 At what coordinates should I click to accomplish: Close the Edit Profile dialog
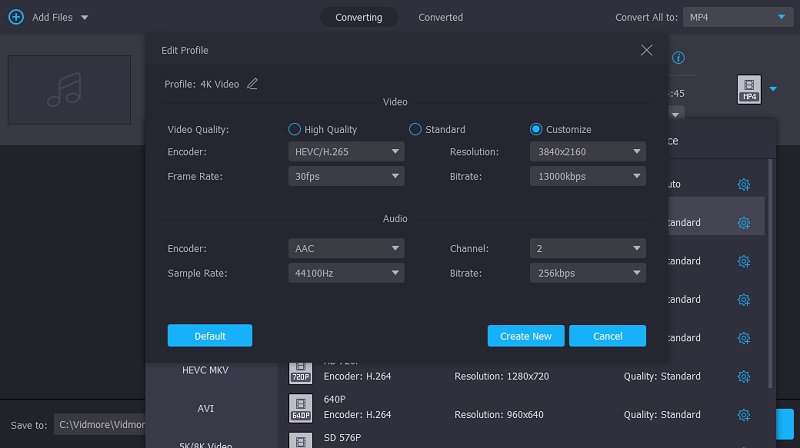(x=646, y=50)
